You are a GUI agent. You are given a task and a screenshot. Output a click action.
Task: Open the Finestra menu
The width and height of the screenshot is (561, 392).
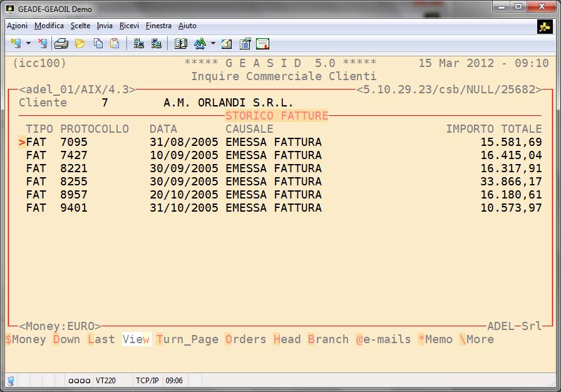coord(158,26)
